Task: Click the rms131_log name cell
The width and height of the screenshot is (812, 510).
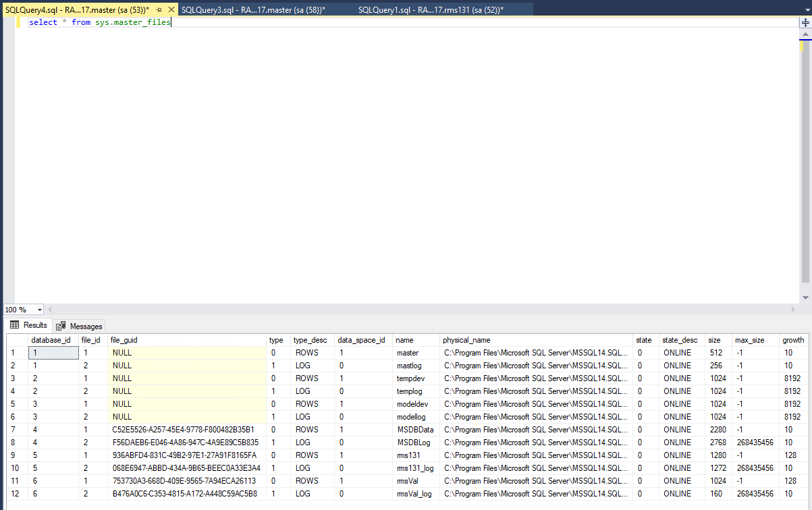Action: tap(414, 468)
